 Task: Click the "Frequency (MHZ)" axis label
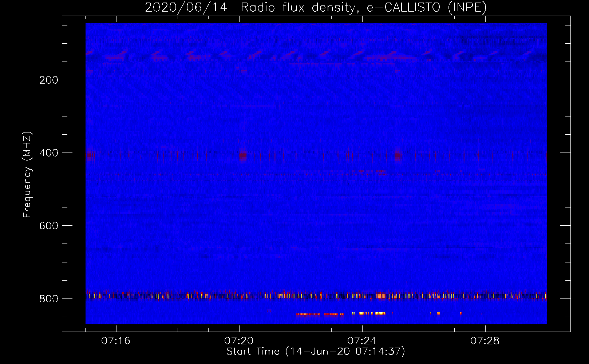click(27, 174)
